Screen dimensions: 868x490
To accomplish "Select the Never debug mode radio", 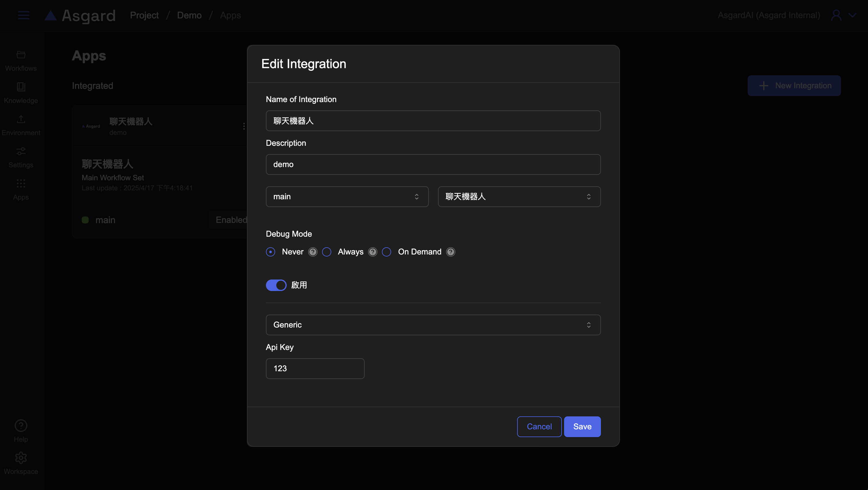I will [271, 252].
